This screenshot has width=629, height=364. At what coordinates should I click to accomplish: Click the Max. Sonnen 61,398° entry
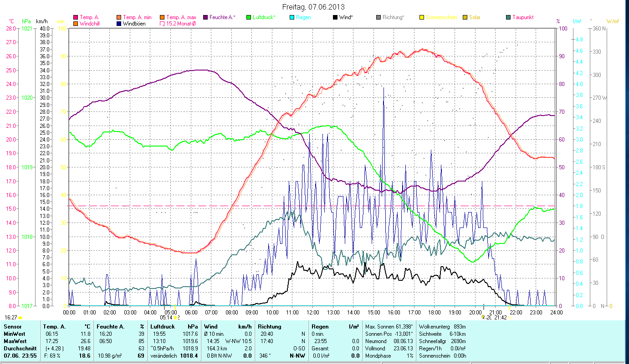(x=389, y=327)
